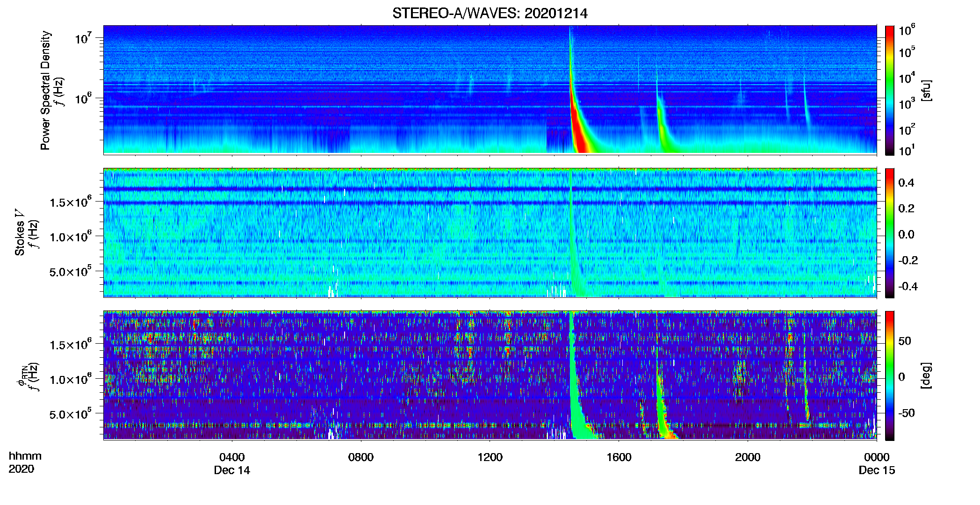Click the 10^2 colorbar tick label
The image size is (980, 505).
(907, 130)
